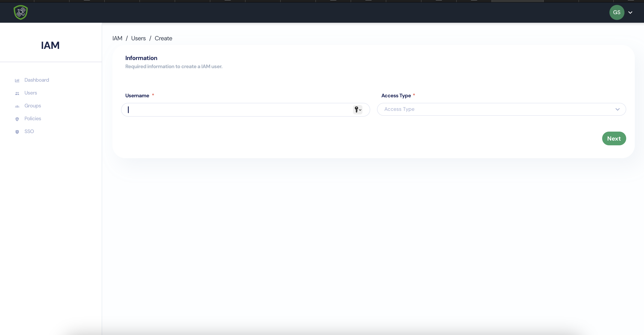Click the Policies shield icon
This screenshot has width=644, height=335.
tap(17, 119)
